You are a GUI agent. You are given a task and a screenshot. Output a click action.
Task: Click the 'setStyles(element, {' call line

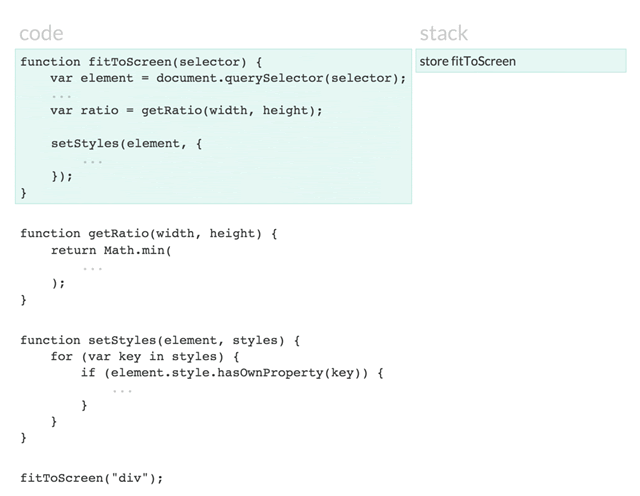(x=126, y=144)
